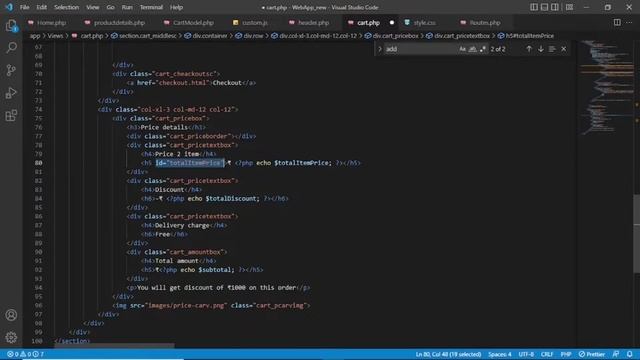Change encoding via UTF-8 status item
640x360 pixels.
[526, 354]
